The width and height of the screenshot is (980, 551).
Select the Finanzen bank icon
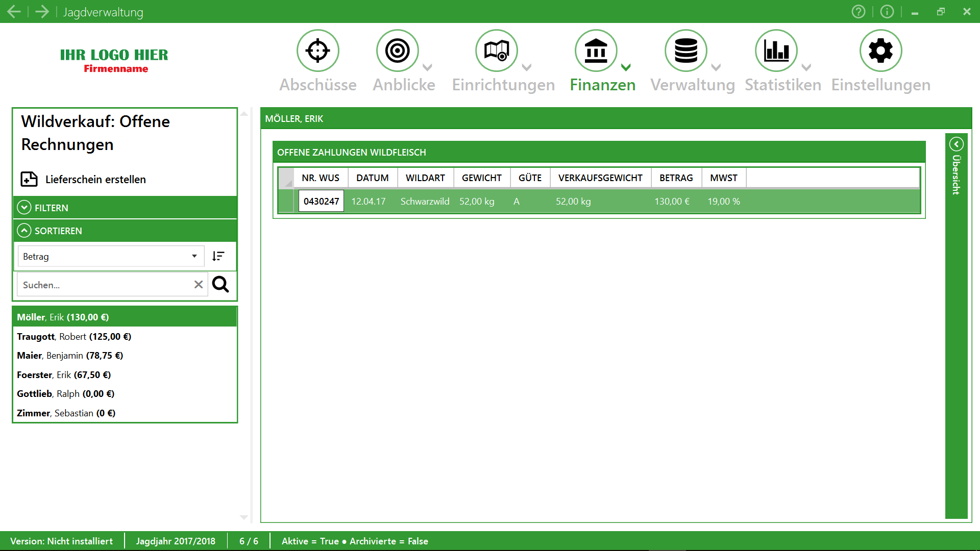point(596,51)
